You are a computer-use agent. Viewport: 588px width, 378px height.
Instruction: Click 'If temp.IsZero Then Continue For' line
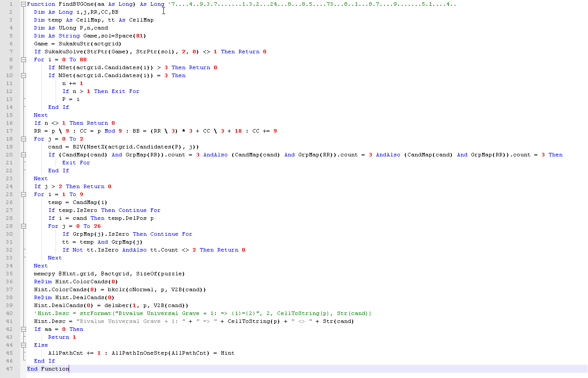104,210
